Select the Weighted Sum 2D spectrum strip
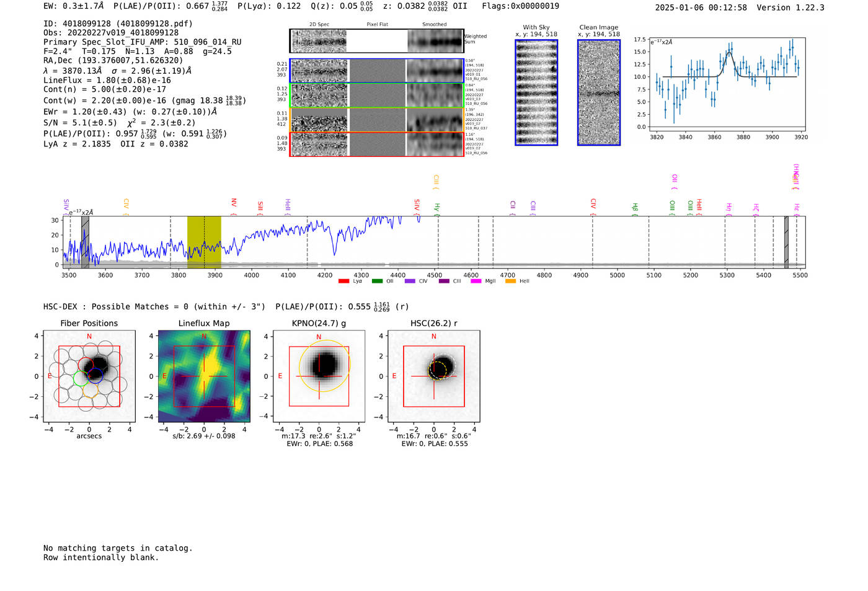 pos(377,41)
